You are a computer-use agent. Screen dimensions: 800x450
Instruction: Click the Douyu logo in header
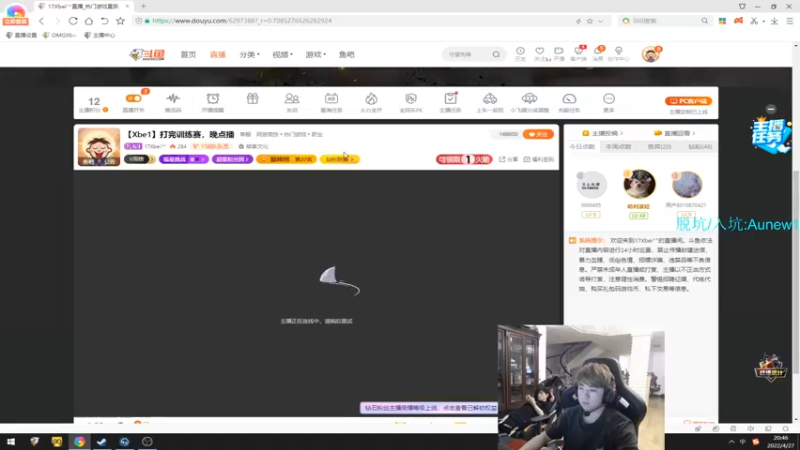tap(147, 55)
